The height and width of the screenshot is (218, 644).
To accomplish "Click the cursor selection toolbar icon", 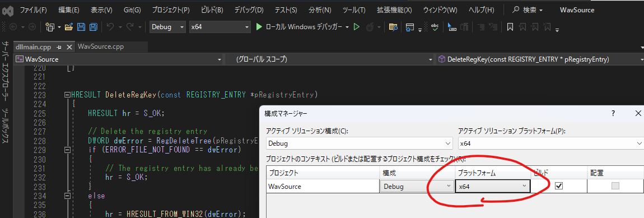I will point(452,27).
